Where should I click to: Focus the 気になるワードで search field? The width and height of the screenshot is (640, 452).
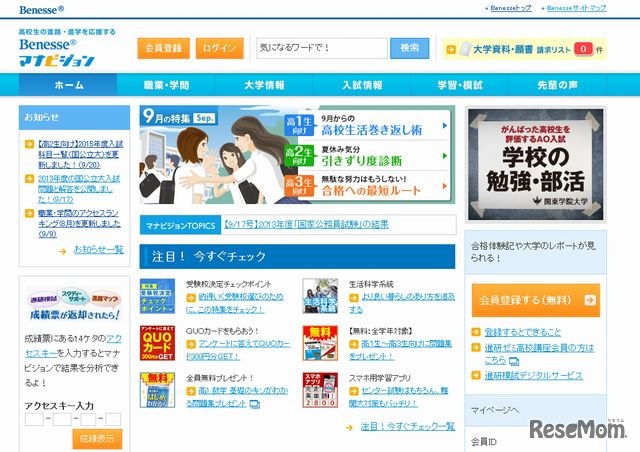pos(322,48)
